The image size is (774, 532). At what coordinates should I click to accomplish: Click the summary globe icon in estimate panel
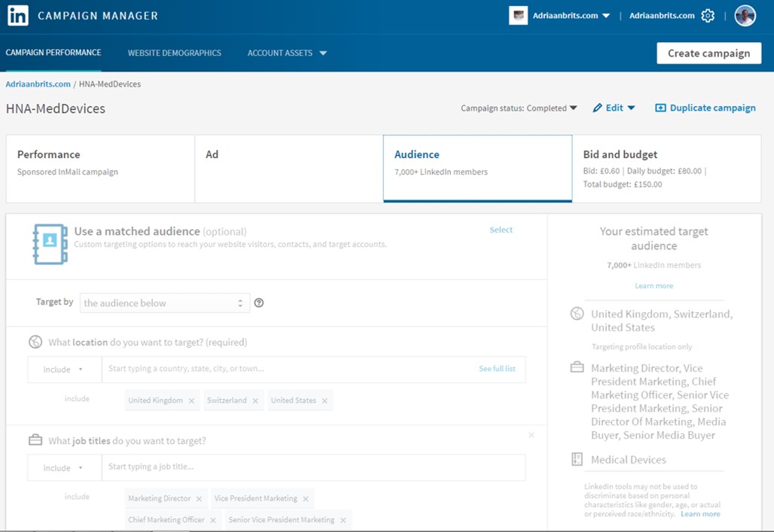click(x=577, y=313)
